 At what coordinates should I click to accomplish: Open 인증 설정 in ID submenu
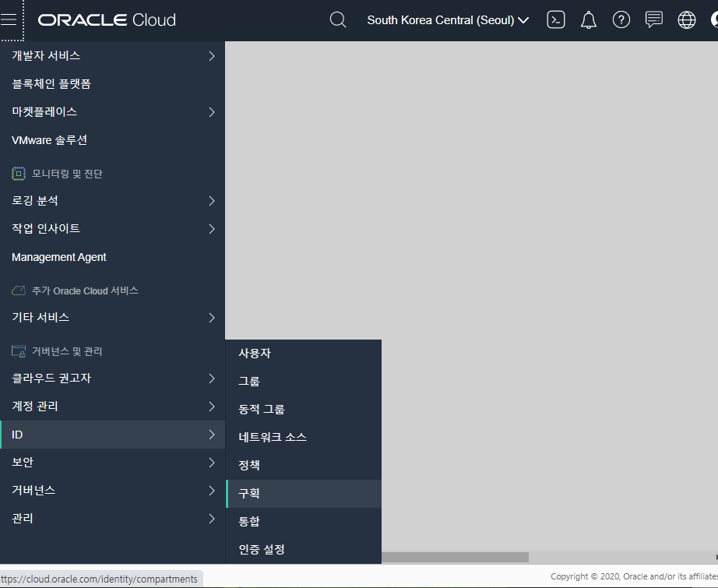coord(304,549)
